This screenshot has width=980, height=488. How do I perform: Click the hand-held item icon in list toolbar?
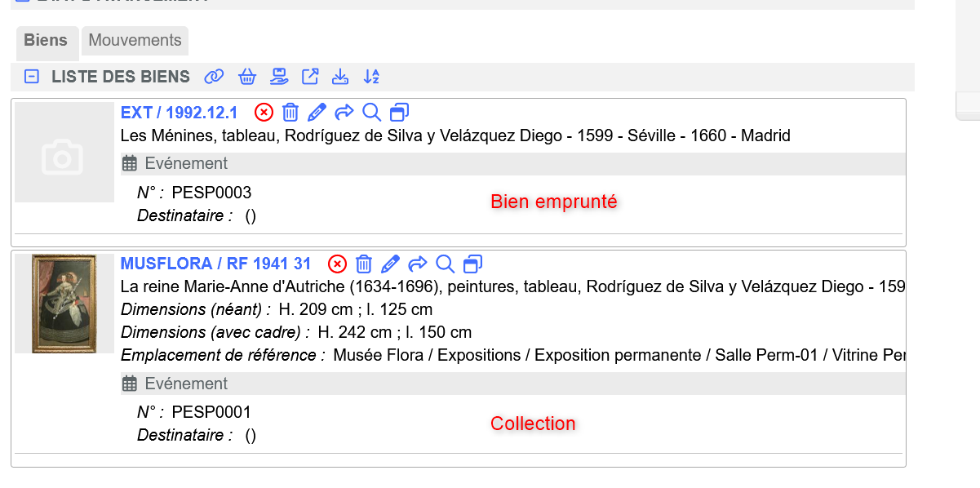point(279,77)
